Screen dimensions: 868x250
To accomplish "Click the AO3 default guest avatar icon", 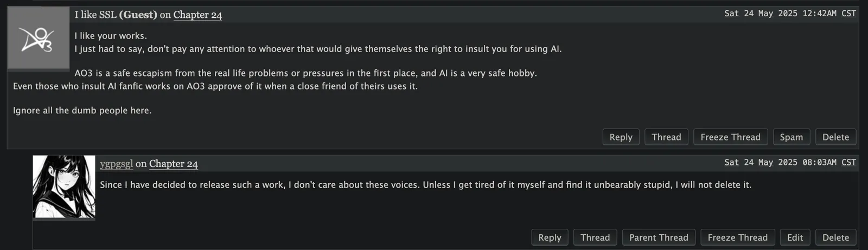I will (38, 38).
